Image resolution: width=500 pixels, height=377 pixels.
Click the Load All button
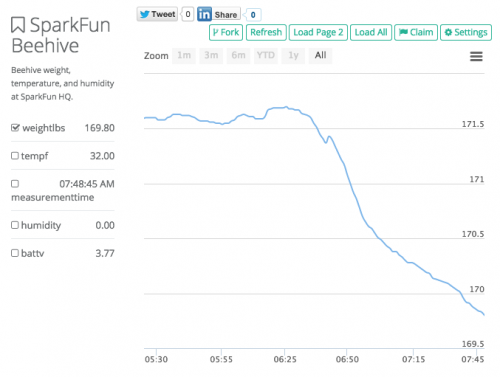[371, 32]
